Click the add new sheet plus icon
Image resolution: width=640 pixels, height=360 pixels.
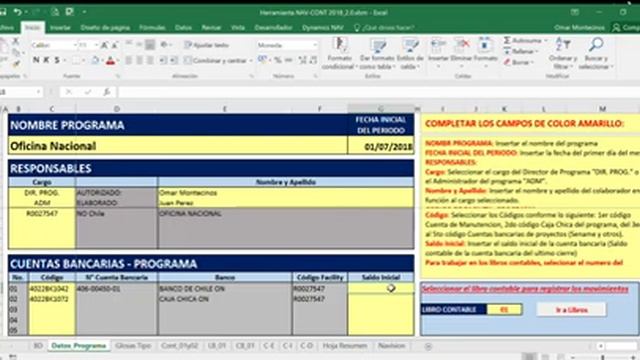pos(428,346)
